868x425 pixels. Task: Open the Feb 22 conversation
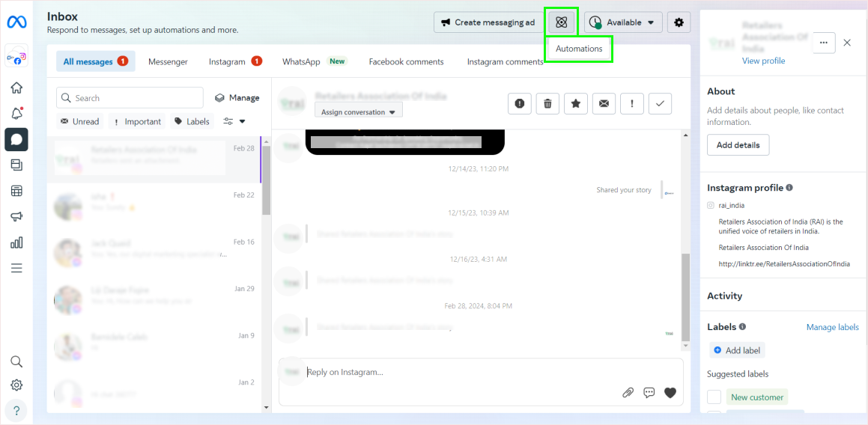tap(154, 206)
